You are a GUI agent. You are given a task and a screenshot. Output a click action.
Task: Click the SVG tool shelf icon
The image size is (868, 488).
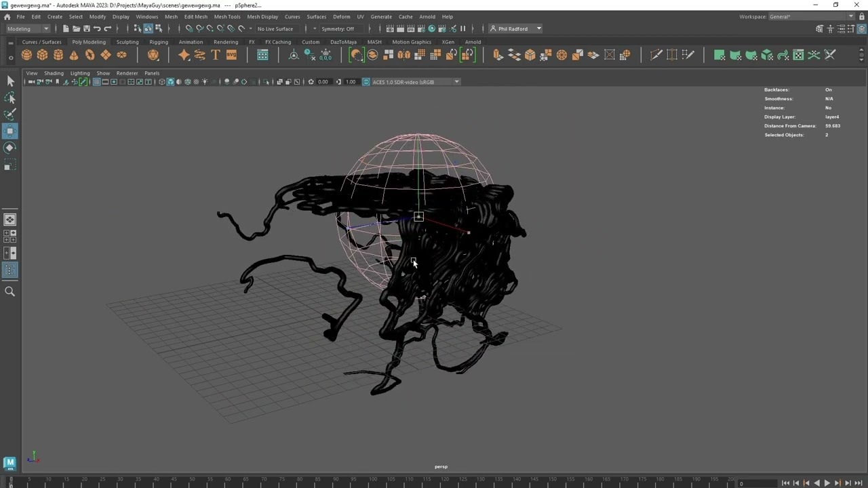pyautogui.click(x=231, y=55)
